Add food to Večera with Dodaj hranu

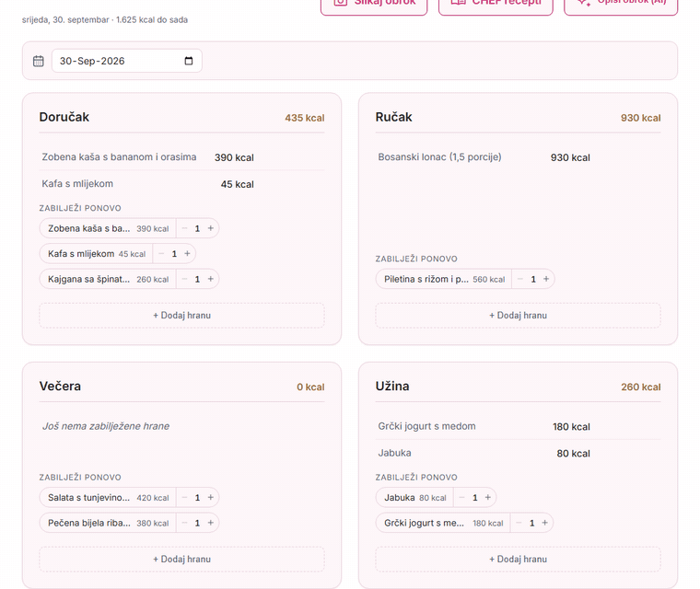(x=181, y=560)
